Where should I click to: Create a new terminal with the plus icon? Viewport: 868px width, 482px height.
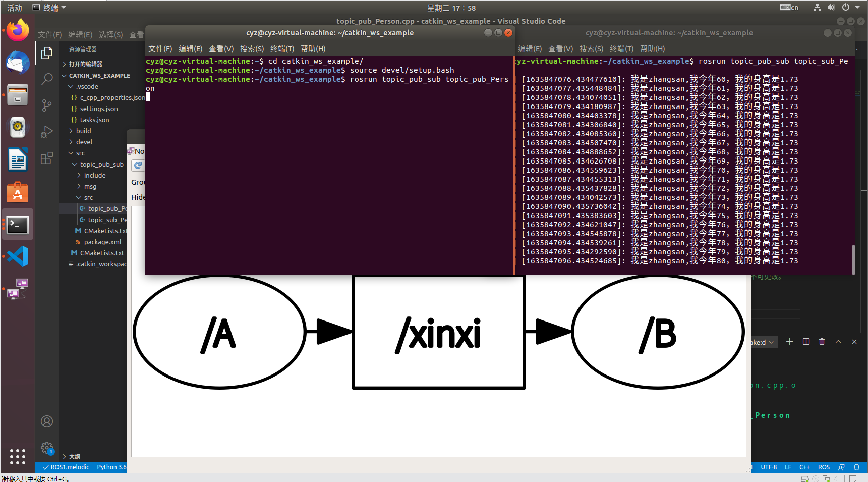(790, 342)
